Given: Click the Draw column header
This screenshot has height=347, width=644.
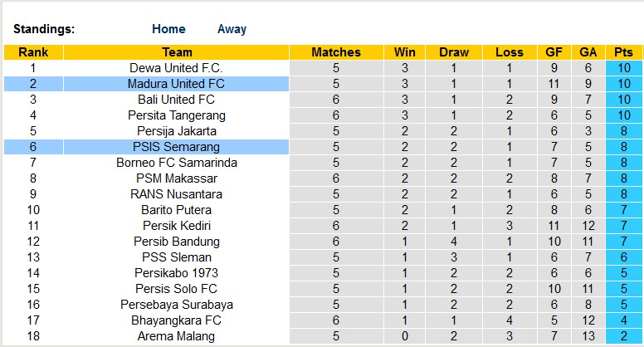Looking at the screenshot, I should coord(454,52).
